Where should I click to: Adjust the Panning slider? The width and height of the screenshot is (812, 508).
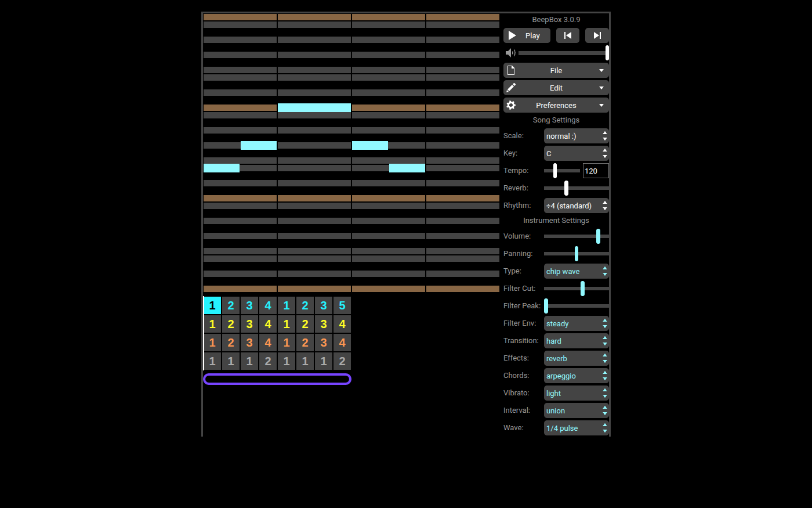(x=577, y=254)
